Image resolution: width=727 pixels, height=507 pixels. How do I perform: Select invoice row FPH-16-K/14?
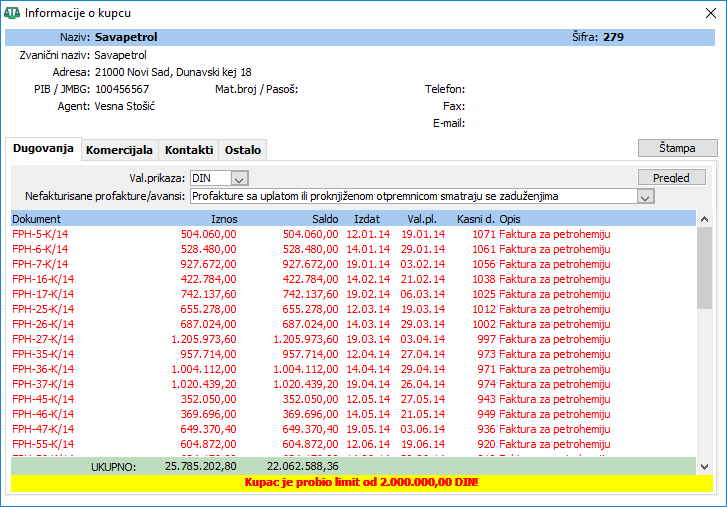pos(353,279)
